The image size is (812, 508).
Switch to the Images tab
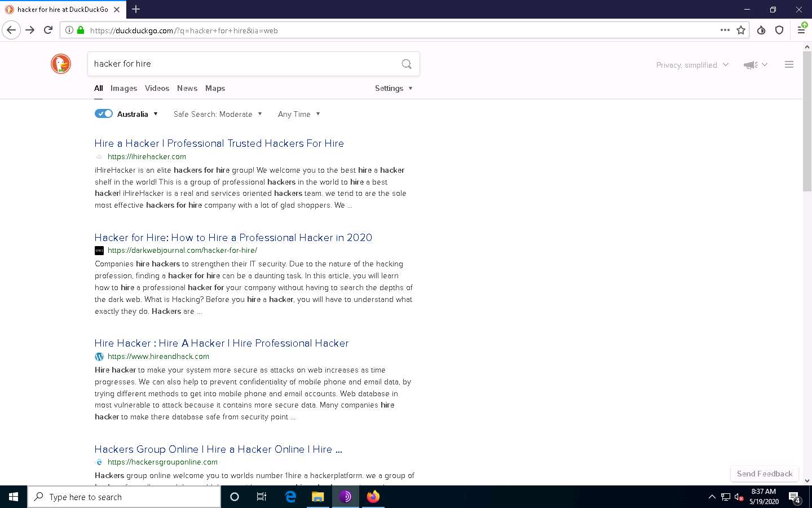(x=123, y=88)
